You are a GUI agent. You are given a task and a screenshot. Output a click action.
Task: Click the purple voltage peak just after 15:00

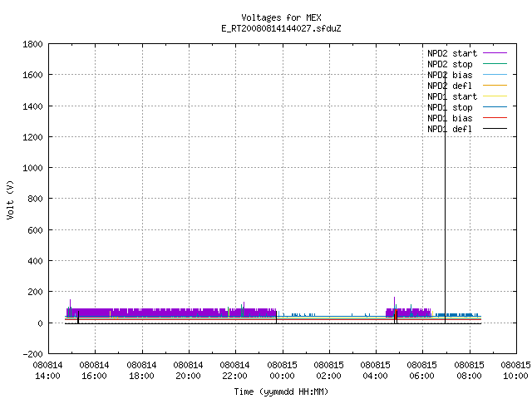pos(70,303)
